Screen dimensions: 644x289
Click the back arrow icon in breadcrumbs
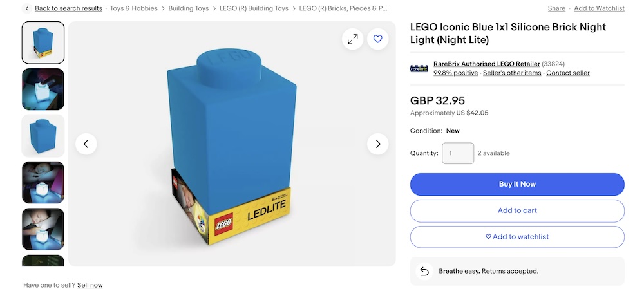pos(27,8)
